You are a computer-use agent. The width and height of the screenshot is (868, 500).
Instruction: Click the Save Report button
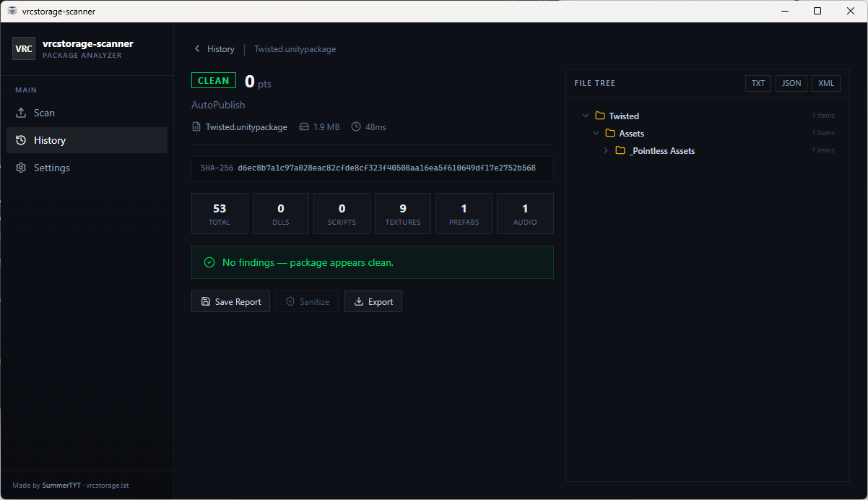pos(230,301)
